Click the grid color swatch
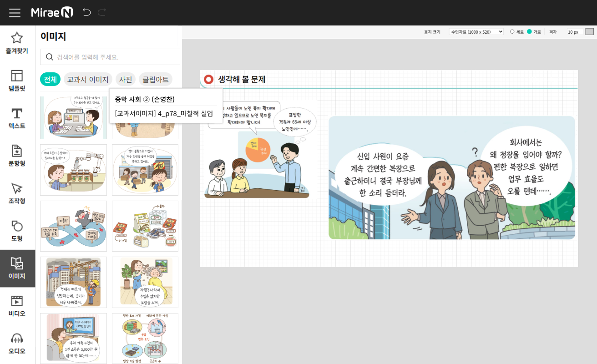 (x=590, y=32)
